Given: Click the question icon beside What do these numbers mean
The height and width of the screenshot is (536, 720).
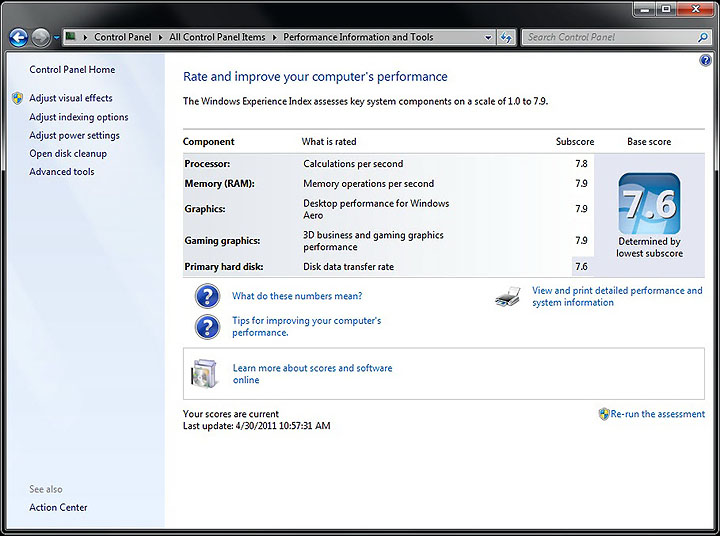Looking at the screenshot, I should (207, 296).
